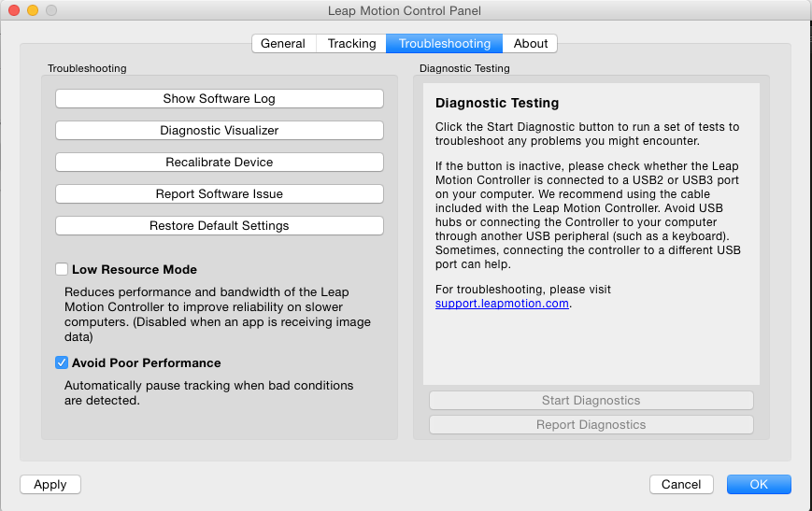Confirm with the OK button

[758, 485]
